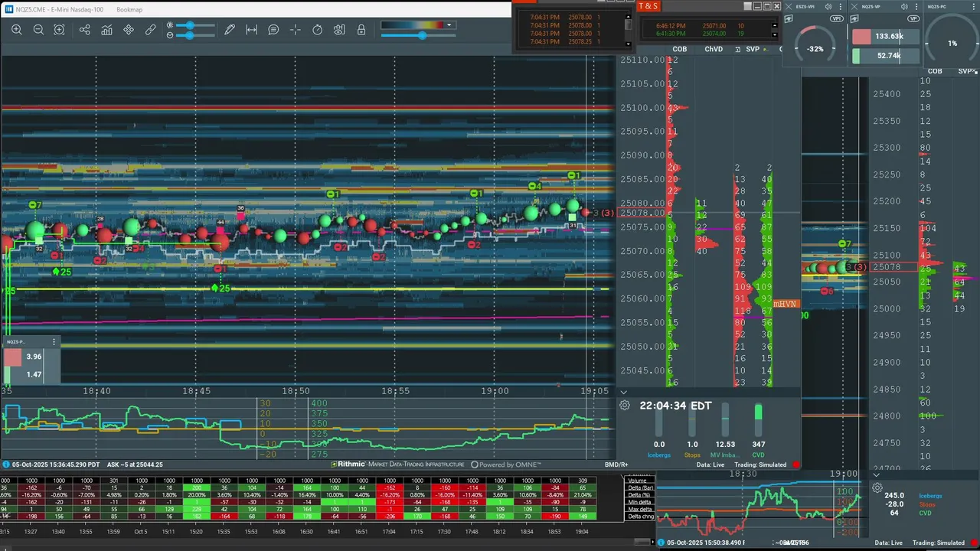Screen dimensions: 980x551
Task: Click the zoom out magnifier icon
Action: coord(38,30)
